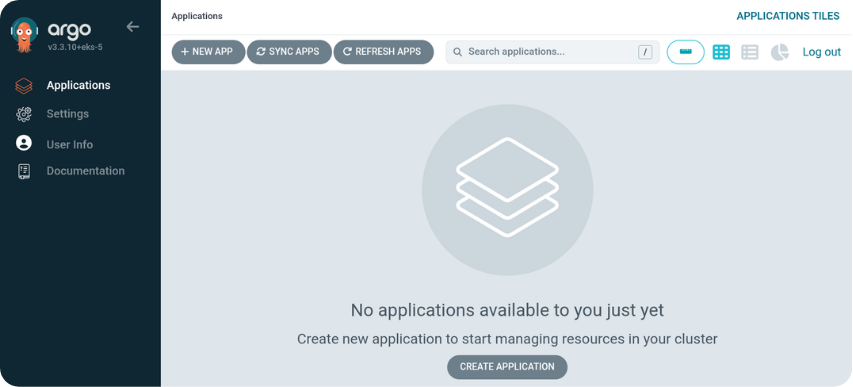This screenshot has width=853, height=387.
Task: Click the large stacked layers illustration
Action: [x=507, y=189]
